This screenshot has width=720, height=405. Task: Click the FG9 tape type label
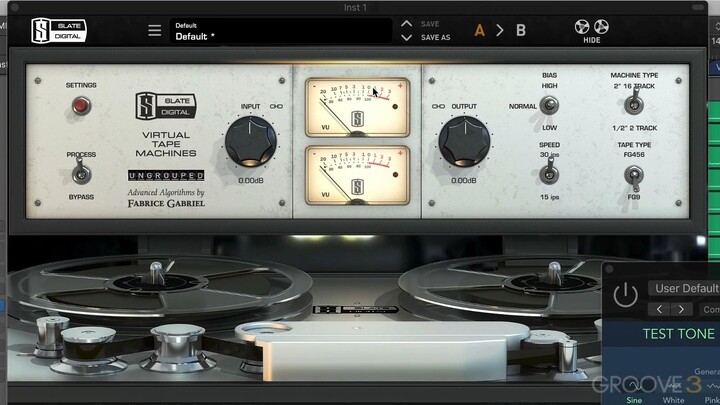(x=634, y=197)
